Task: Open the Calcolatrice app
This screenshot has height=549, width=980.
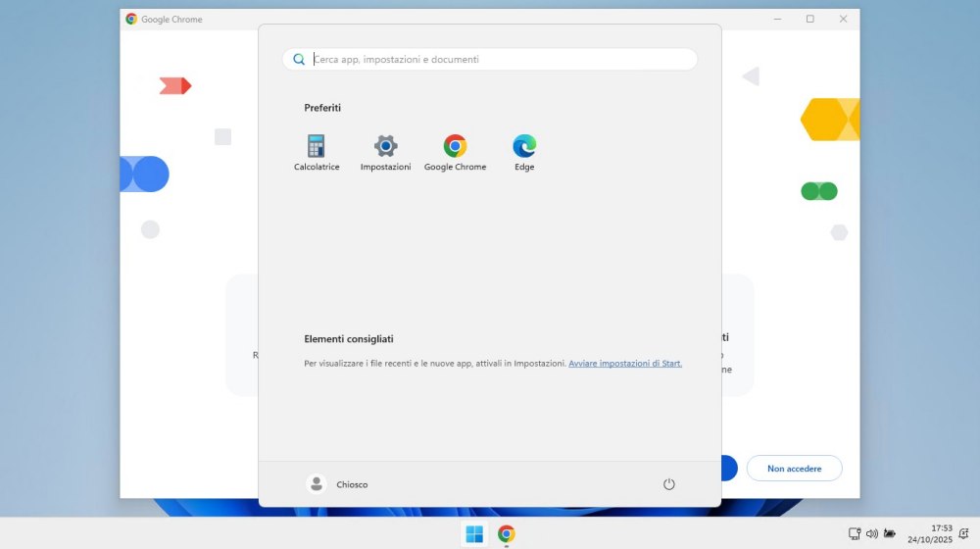Action: 316,147
